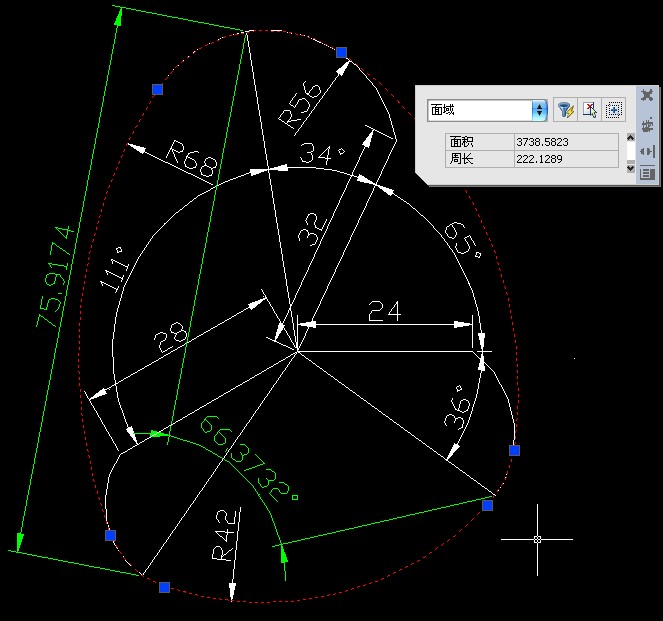
Task: Open the palette properties menu icon
Action: 647,173
